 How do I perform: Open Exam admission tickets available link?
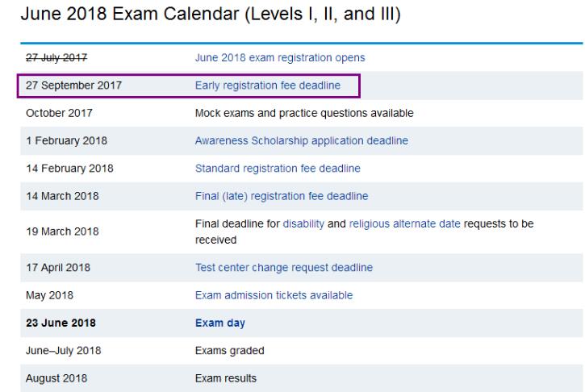point(274,295)
